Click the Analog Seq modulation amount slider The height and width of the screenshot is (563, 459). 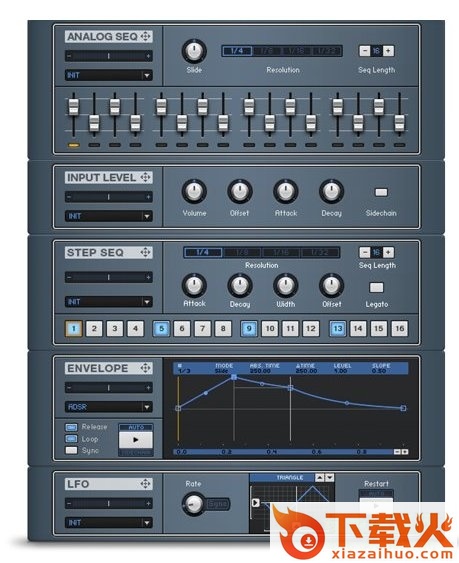click(108, 56)
